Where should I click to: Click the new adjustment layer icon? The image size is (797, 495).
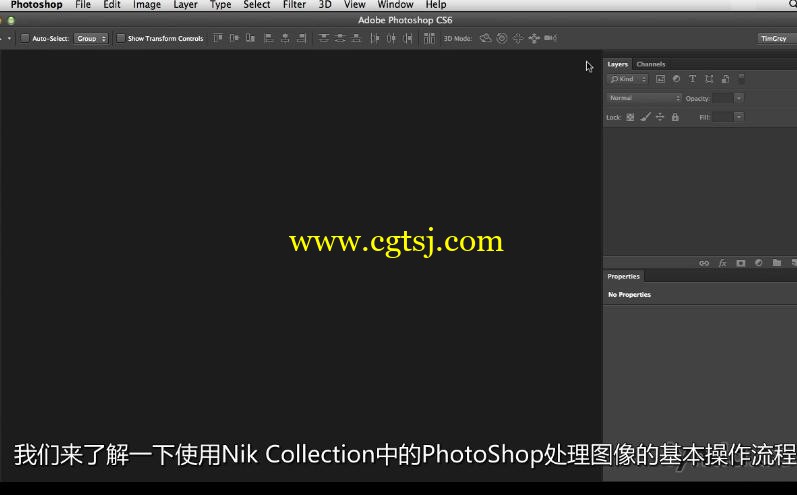pos(758,263)
